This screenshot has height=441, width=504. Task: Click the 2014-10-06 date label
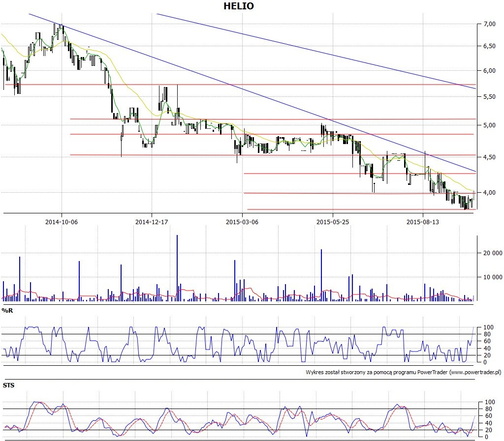tap(62, 222)
